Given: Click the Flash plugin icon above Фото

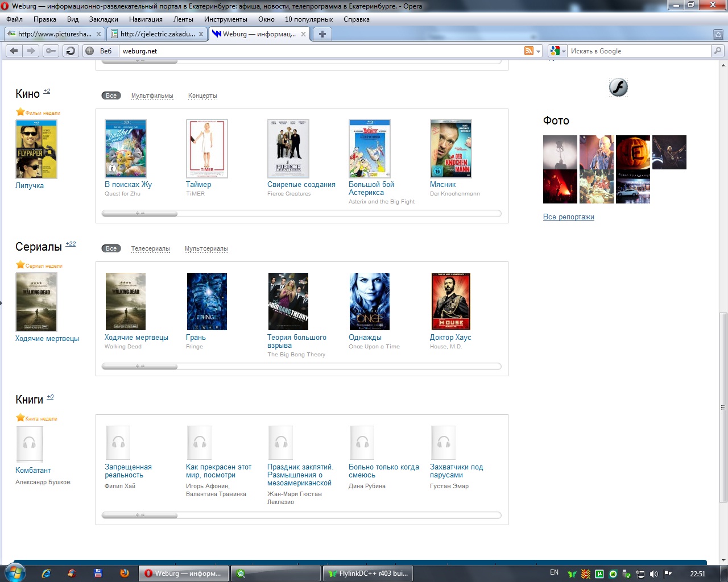Looking at the screenshot, I should (618, 87).
